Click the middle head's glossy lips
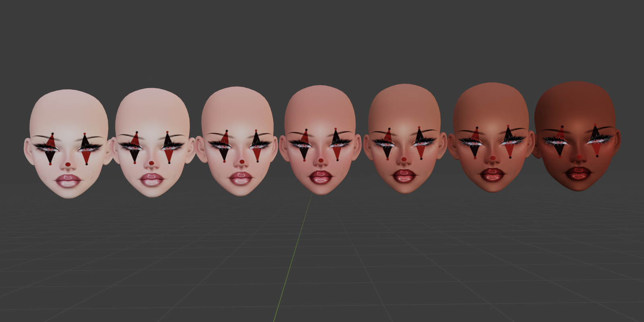 point(321,176)
